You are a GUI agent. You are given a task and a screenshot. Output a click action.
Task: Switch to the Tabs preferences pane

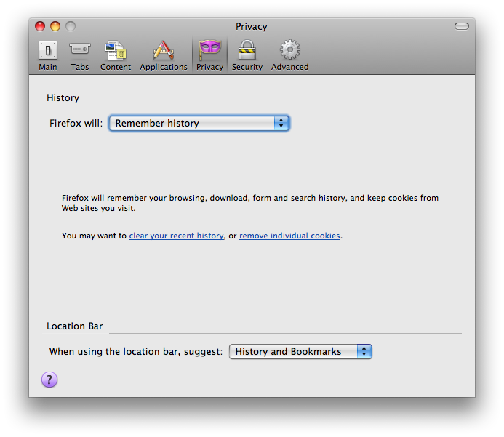tap(80, 55)
